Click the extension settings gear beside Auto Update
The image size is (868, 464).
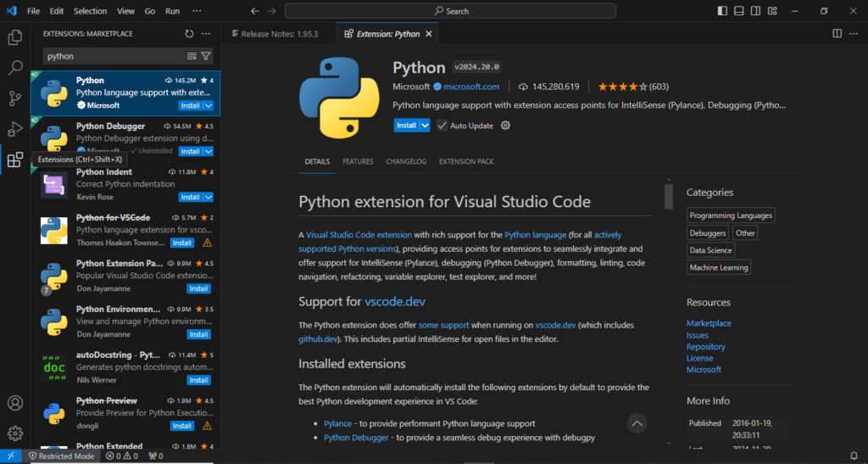(505, 126)
